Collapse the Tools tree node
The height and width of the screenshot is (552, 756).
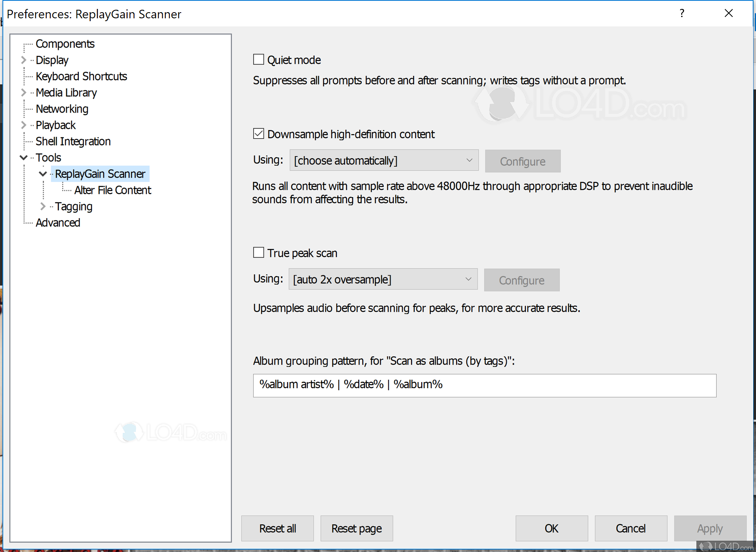(24, 158)
